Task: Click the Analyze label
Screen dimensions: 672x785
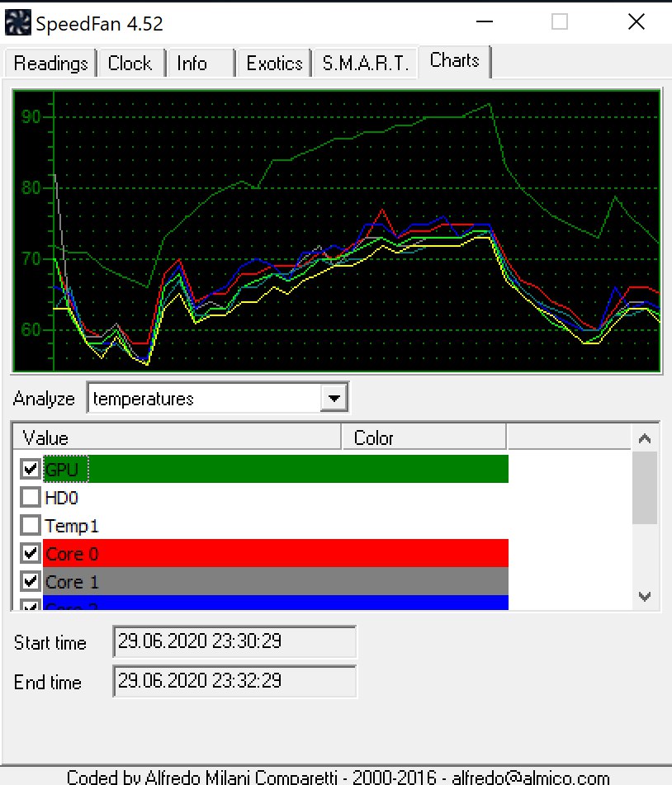Action: (x=44, y=399)
